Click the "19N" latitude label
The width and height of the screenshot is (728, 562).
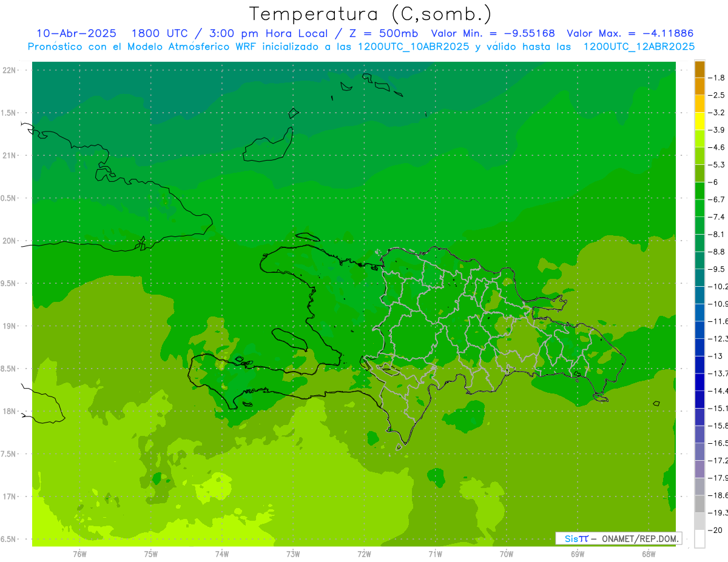point(10,326)
